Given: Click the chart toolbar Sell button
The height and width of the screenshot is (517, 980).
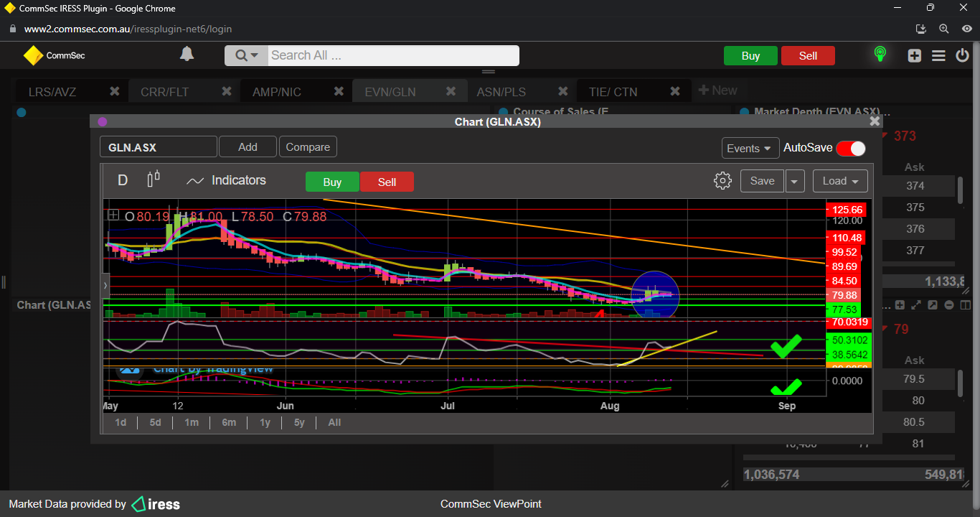Looking at the screenshot, I should 387,182.
